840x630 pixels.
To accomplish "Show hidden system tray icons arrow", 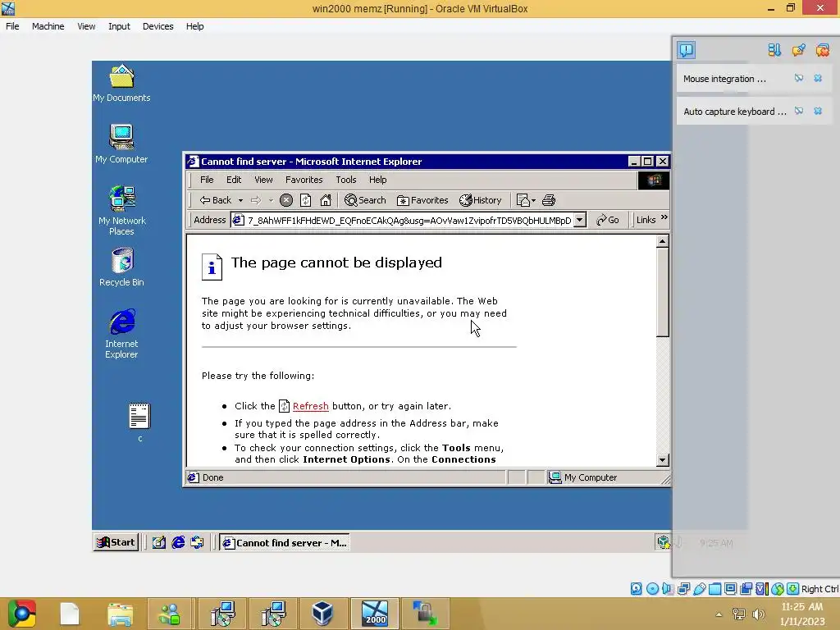I will pos(719,614).
